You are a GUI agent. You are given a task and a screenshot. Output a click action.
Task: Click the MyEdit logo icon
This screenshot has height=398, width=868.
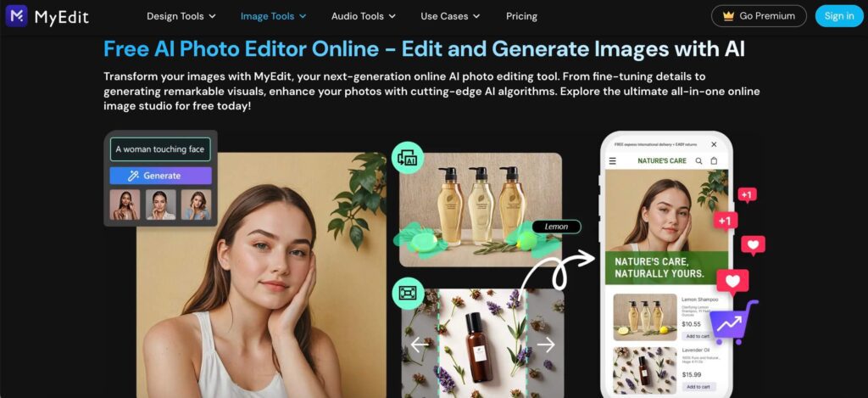17,16
